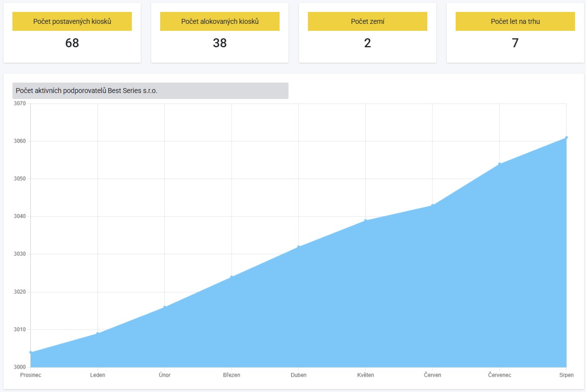Click the 'Srpen' x-axis label
This screenshot has height=392, width=586.
point(566,375)
